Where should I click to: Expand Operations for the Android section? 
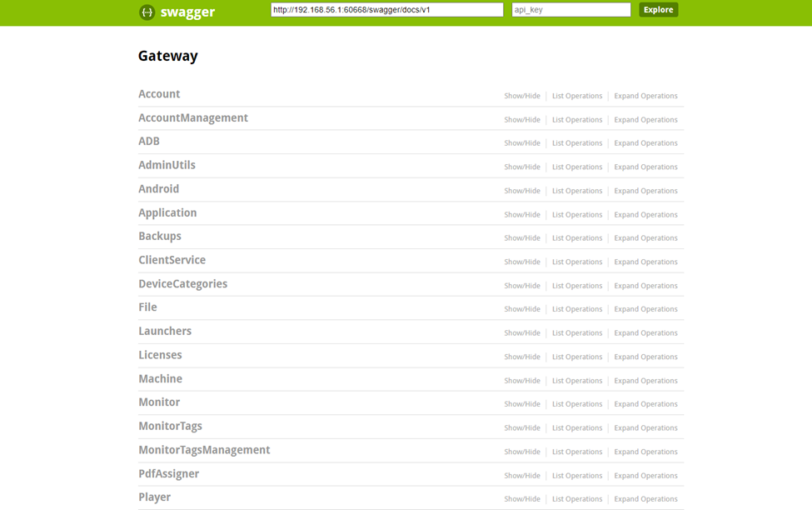[645, 191]
